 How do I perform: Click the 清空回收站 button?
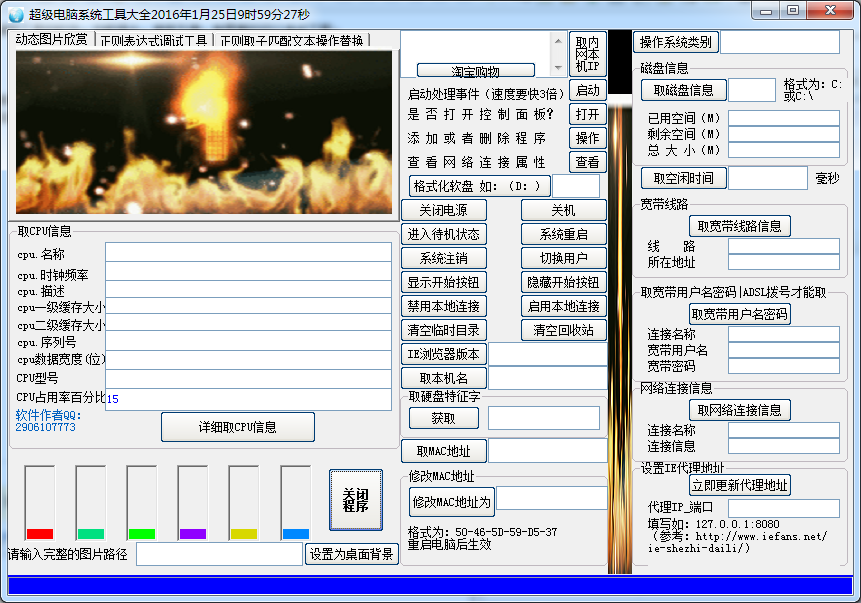[x=563, y=330]
